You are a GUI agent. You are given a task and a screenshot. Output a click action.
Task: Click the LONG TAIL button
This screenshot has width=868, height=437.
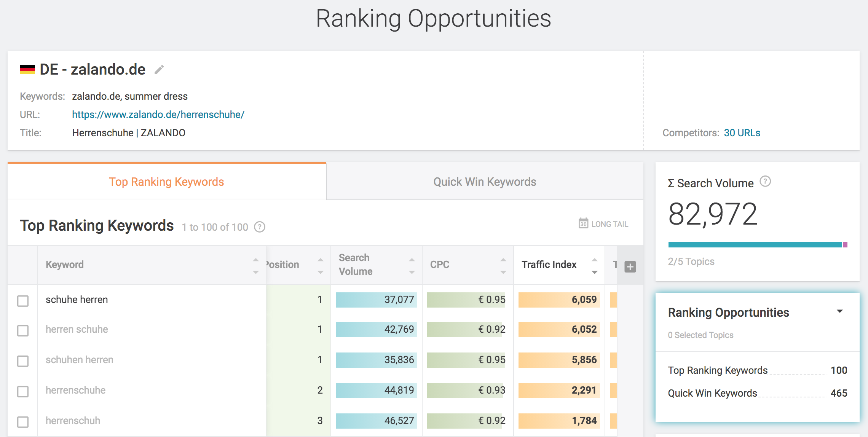[603, 224]
